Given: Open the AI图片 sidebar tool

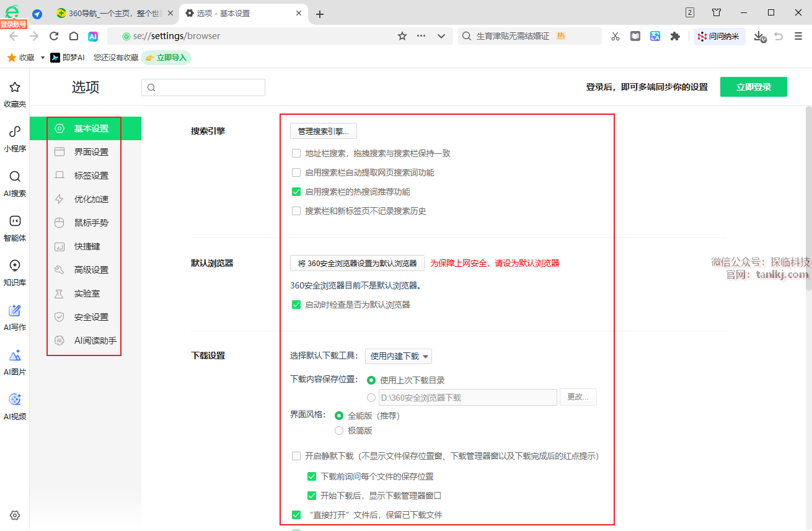Looking at the screenshot, I should (x=15, y=355).
